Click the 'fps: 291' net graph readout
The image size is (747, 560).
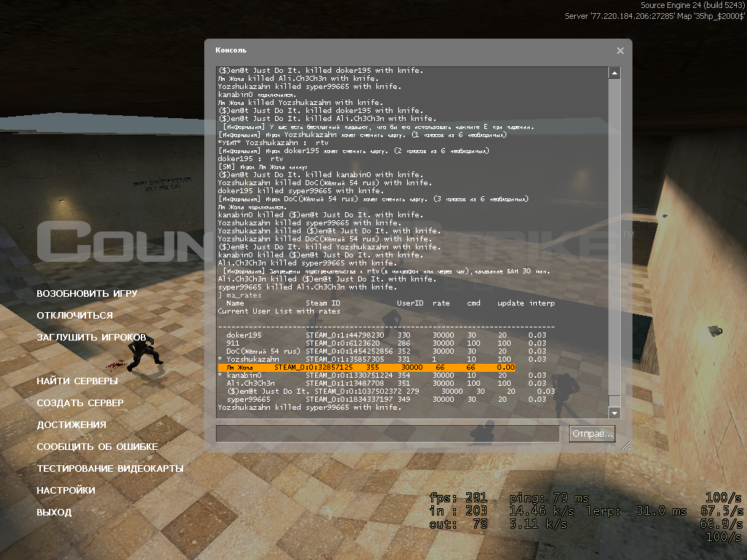[458, 498]
